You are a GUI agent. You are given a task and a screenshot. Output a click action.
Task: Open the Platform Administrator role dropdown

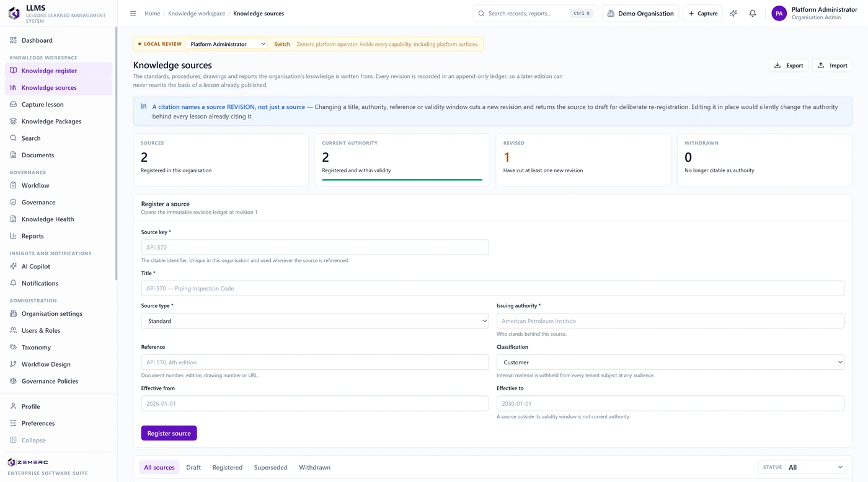pos(227,44)
